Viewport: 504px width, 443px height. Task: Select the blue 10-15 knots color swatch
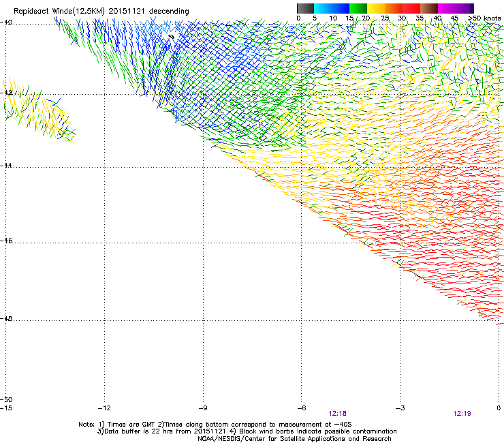pyautogui.click(x=341, y=8)
